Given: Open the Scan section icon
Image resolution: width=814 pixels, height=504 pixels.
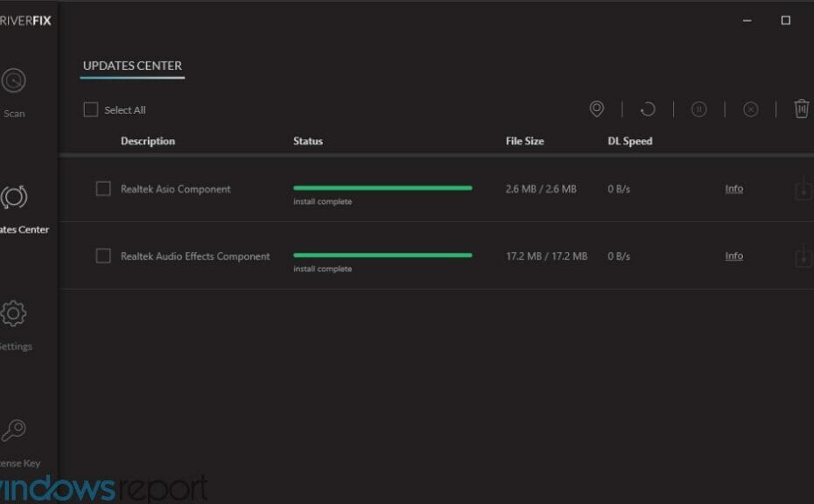Looking at the screenshot, I should 13,80.
